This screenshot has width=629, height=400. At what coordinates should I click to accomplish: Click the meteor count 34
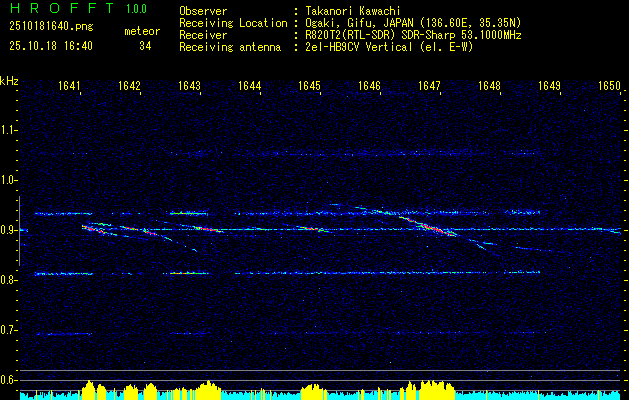coord(145,46)
